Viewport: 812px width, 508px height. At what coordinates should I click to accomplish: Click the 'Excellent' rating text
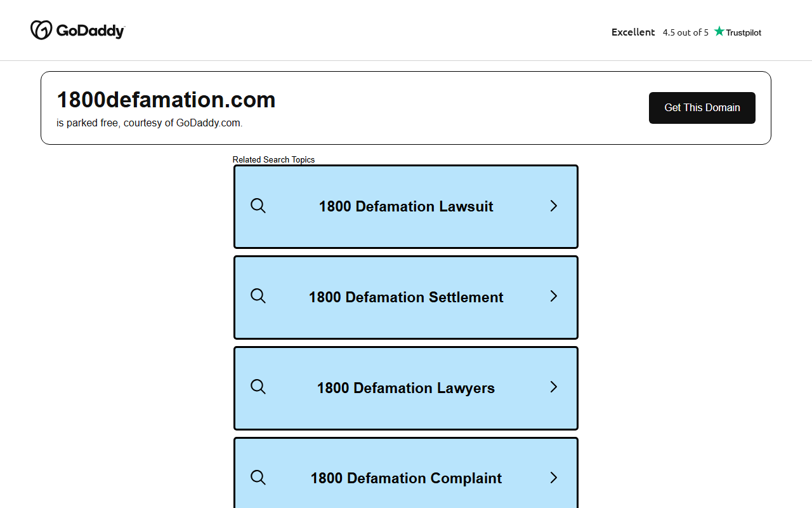[x=633, y=32]
